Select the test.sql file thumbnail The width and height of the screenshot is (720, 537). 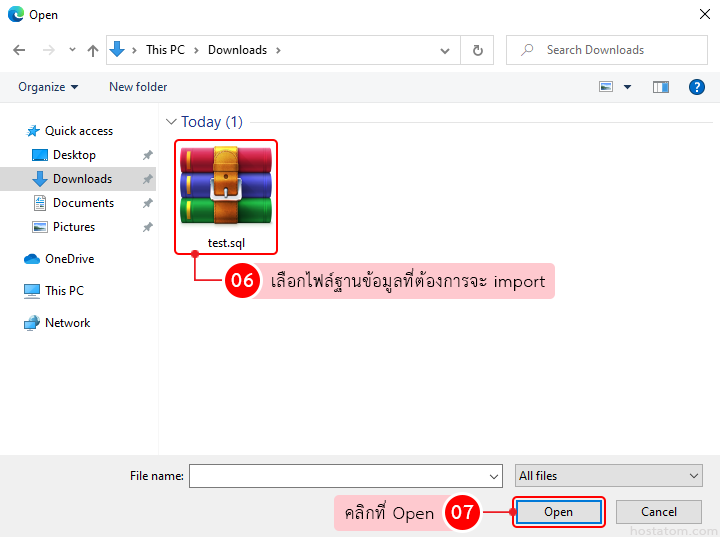(226, 189)
